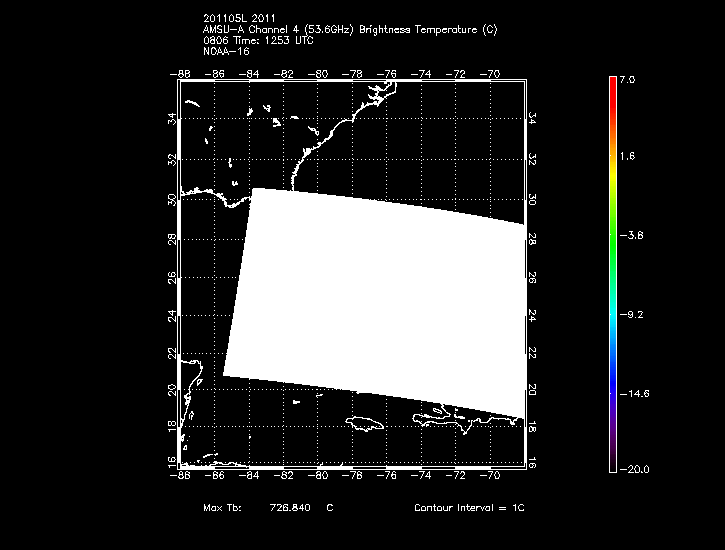Click the '34' latitude label on left axis
Viewport: 725px width, 550px height.
(x=172, y=119)
